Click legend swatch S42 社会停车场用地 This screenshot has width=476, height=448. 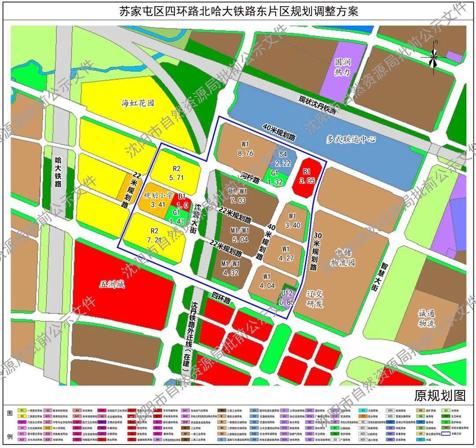pyautogui.click(x=254, y=434)
